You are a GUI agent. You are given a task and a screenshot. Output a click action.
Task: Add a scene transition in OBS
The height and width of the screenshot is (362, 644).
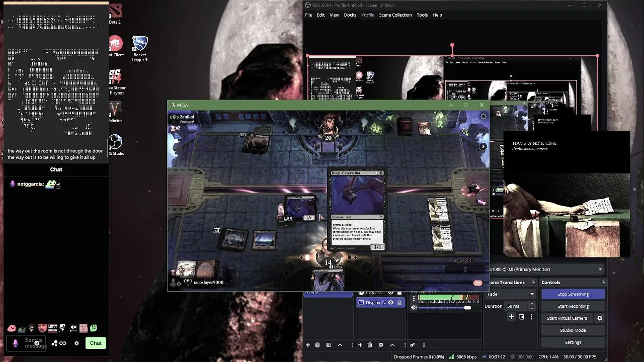pos(512,317)
